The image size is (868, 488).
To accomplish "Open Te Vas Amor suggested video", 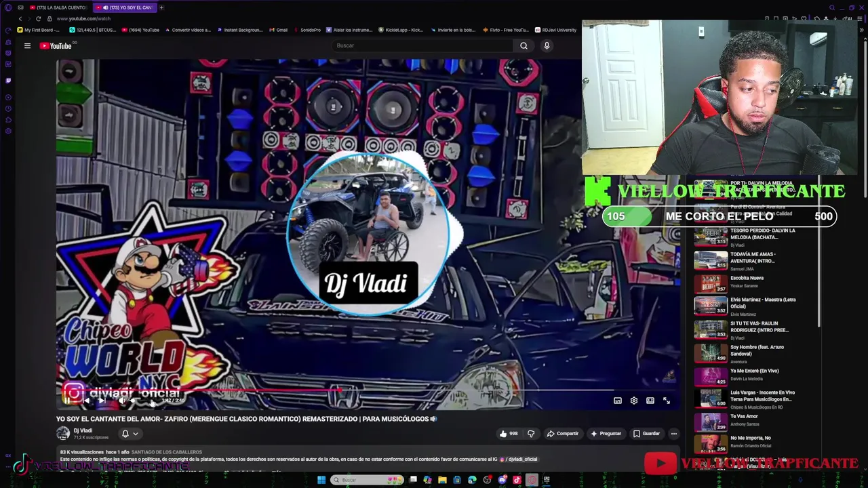I will coord(745,422).
